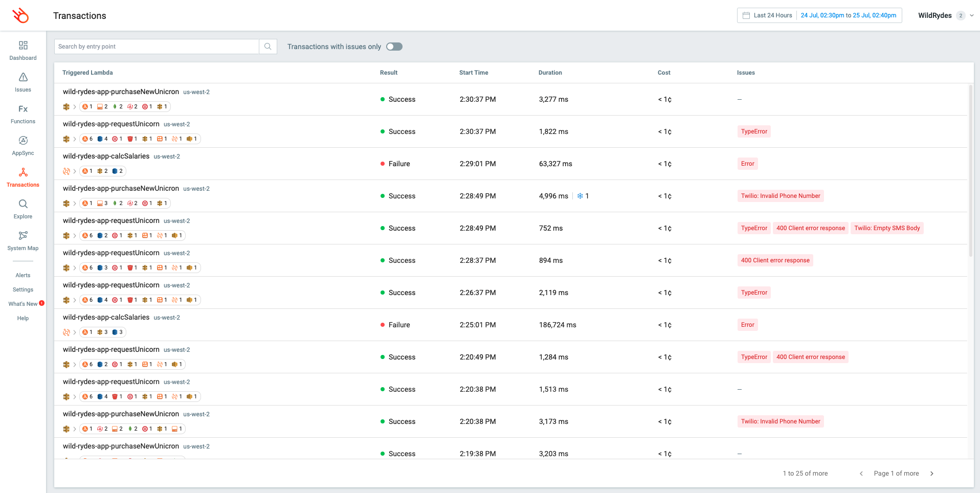This screenshot has height=493, width=980.
Task: Open the Dashboard from the sidebar
Action: [23, 50]
